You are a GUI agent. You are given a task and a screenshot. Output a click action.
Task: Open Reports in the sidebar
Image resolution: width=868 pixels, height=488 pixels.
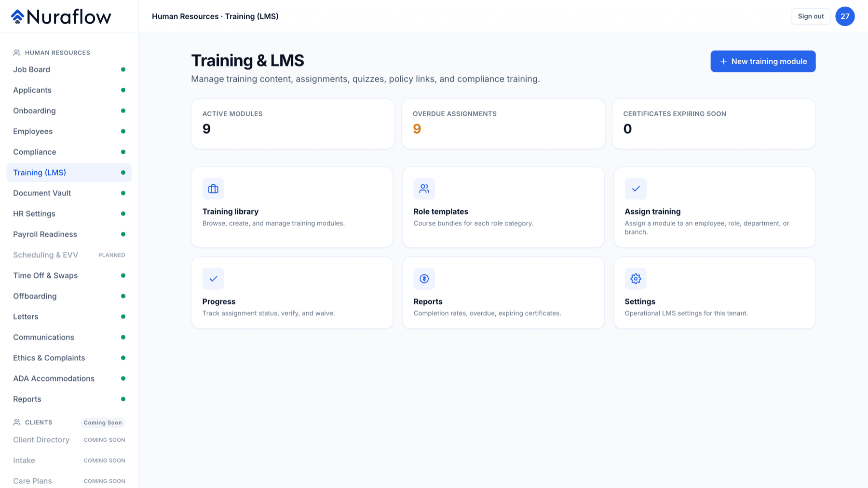(x=69, y=399)
